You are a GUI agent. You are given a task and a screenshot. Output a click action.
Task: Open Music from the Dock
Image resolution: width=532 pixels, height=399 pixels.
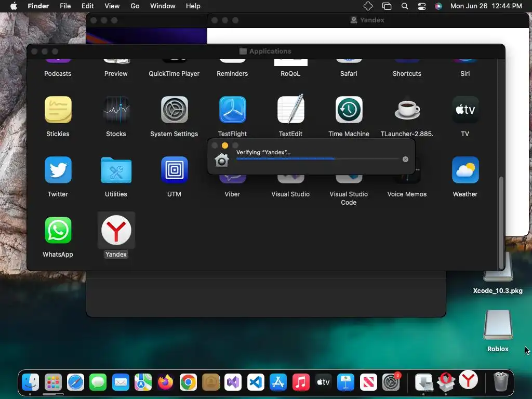301,382
